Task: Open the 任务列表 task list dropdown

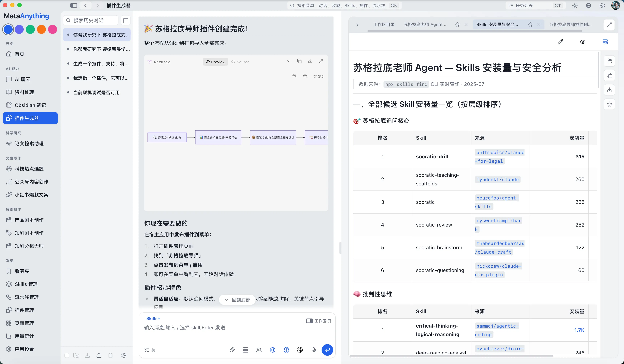Action: point(536,5)
